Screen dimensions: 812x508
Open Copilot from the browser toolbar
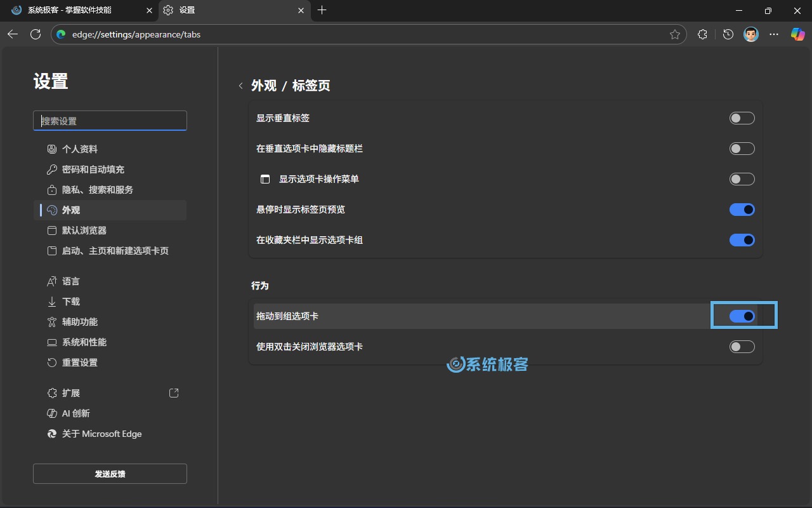pyautogui.click(x=797, y=34)
